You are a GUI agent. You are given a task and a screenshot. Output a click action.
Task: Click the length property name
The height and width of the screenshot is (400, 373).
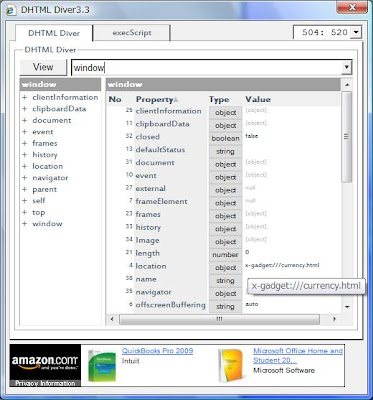coord(147,253)
